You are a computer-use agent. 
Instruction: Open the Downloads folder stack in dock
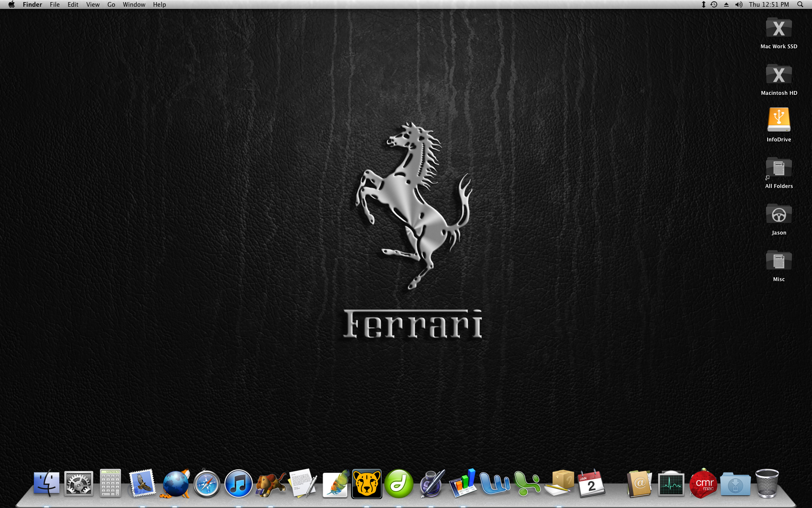tap(735, 483)
